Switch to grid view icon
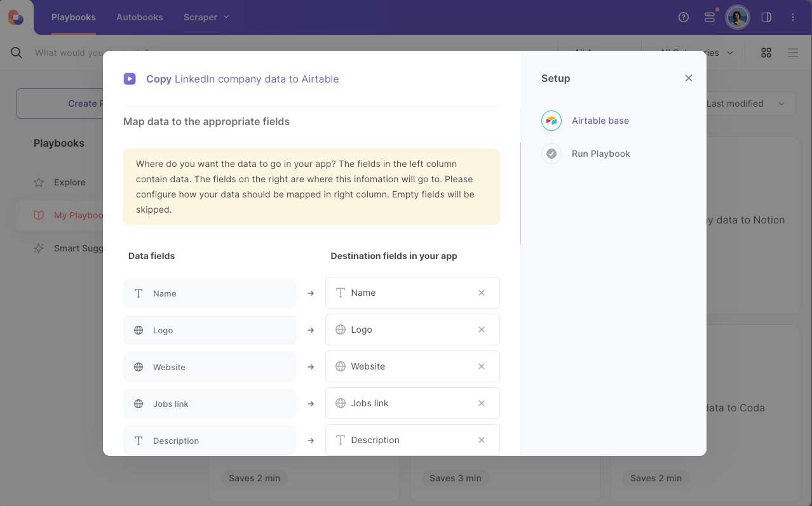The height and width of the screenshot is (506, 812). (x=766, y=53)
